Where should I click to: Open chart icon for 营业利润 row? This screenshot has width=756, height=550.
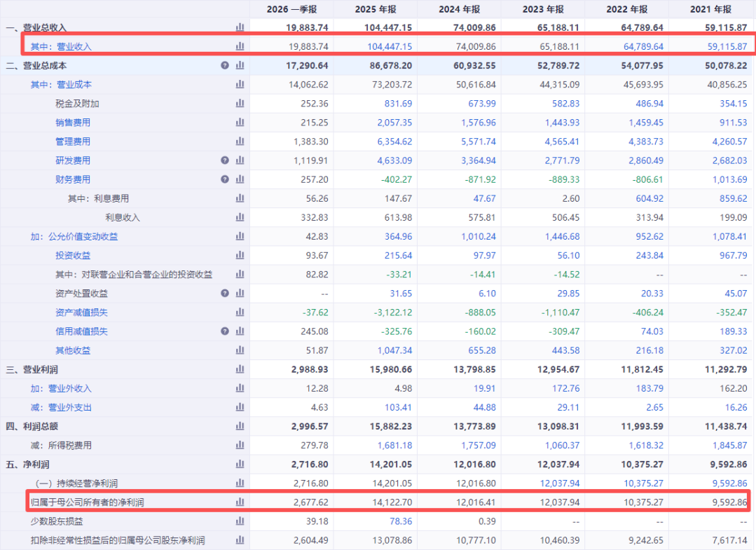240,369
